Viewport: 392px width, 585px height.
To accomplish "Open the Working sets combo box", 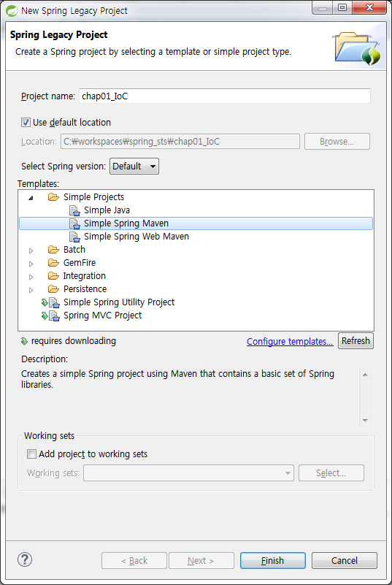I will click(x=188, y=473).
